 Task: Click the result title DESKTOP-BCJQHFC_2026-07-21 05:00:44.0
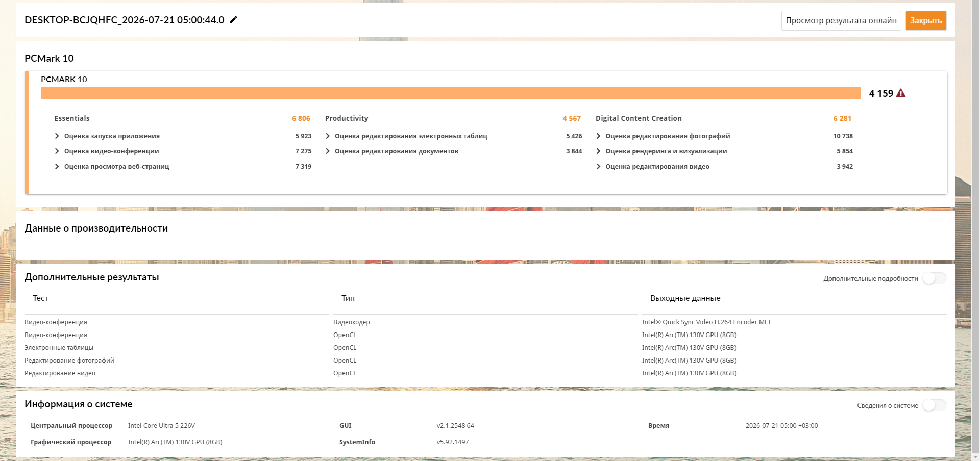125,20
